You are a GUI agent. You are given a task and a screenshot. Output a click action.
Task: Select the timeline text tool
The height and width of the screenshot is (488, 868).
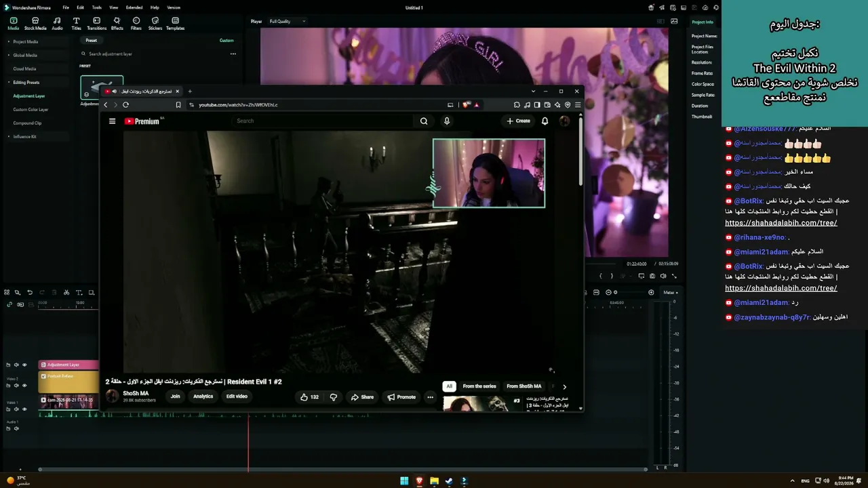[x=79, y=293]
